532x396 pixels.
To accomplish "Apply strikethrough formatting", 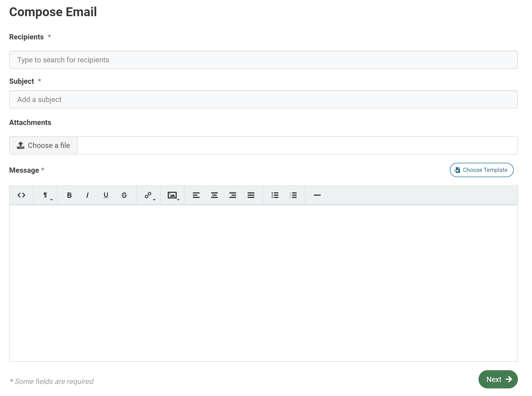I will (124, 195).
